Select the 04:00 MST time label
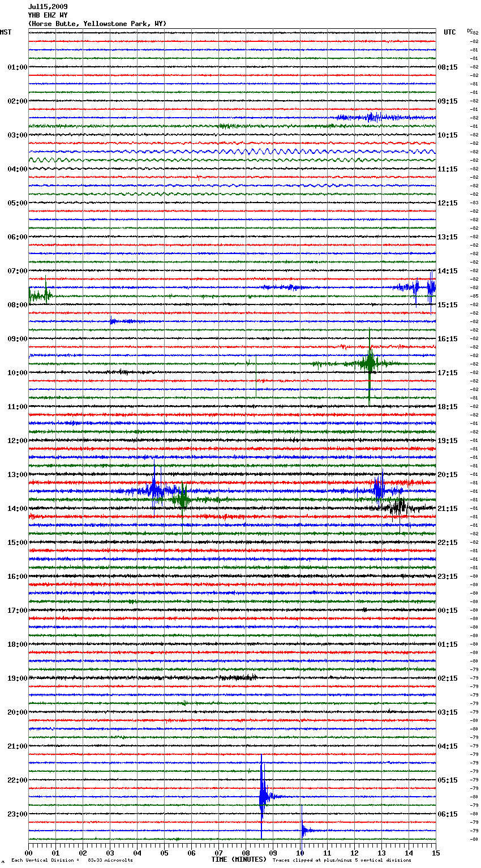Screen dimensions: 481x868 pyautogui.click(x=17, y=169)
